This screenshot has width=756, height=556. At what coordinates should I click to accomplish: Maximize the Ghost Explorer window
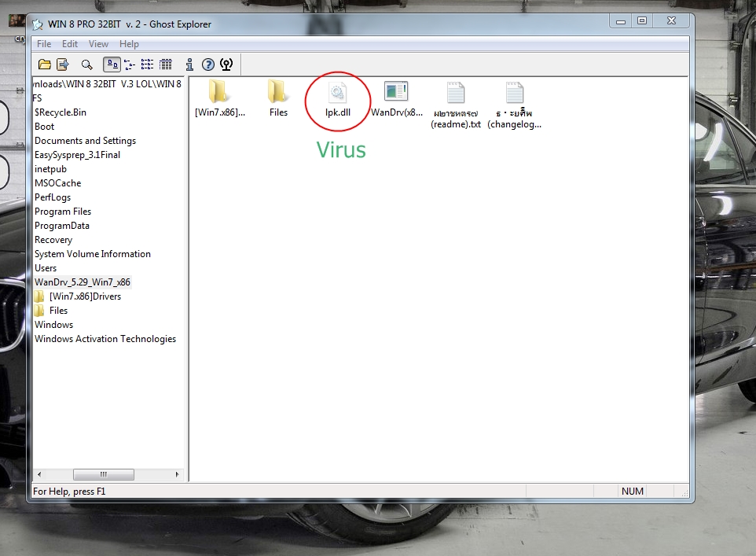[642, 21]
